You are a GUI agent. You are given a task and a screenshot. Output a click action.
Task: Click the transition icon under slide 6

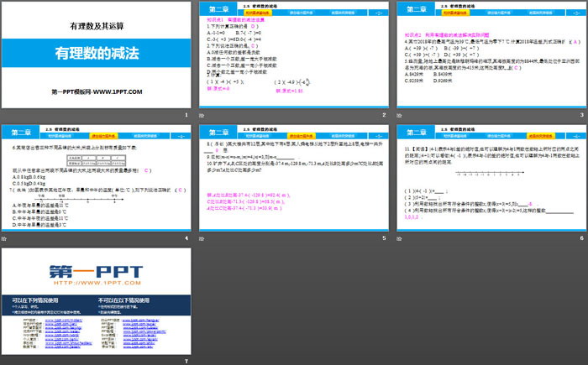(x=402, y=239)
